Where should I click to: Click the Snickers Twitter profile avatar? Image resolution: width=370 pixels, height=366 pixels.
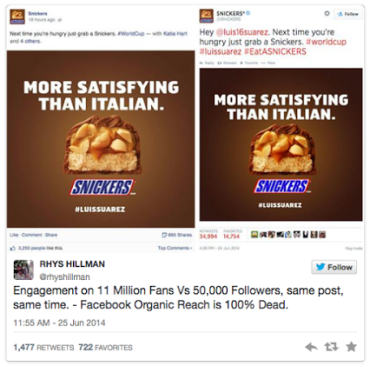206,16
